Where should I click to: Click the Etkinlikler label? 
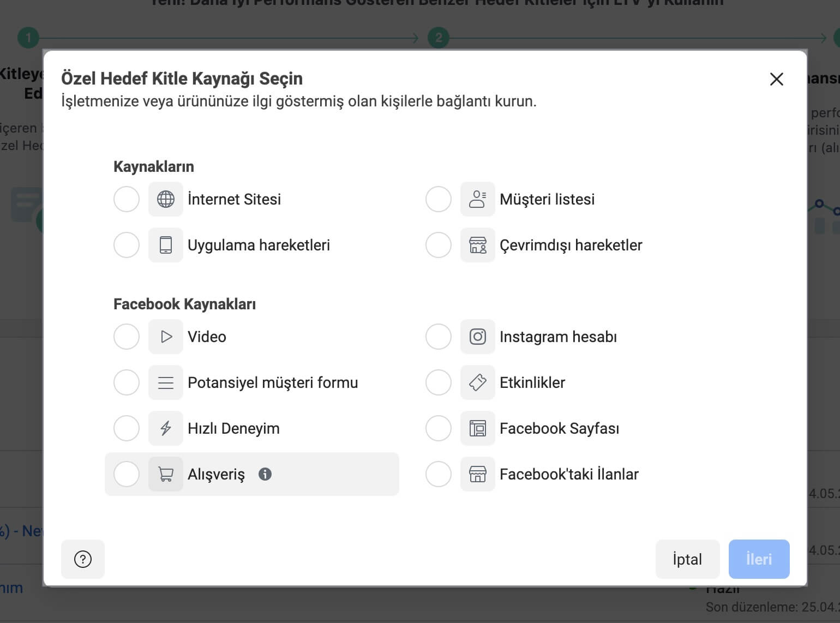click(x=532, y=382)
